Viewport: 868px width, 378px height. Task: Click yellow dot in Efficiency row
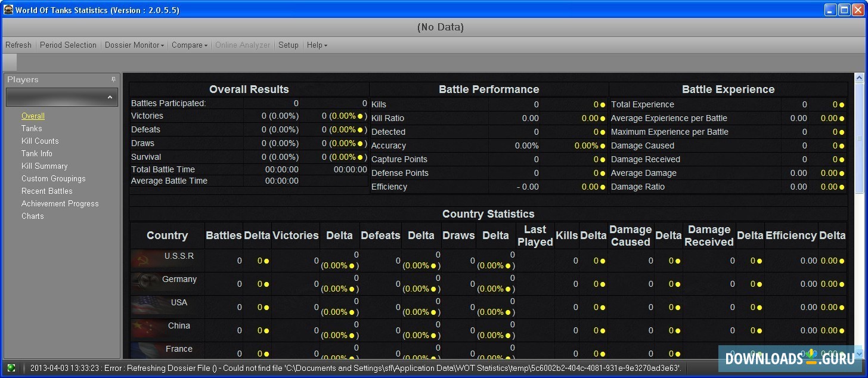tap(603, 187)
